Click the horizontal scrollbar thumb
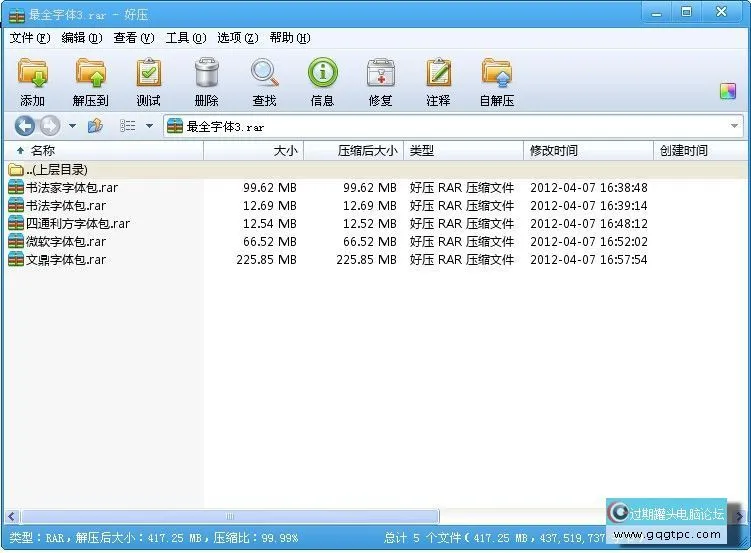 [x=230, y=516]
